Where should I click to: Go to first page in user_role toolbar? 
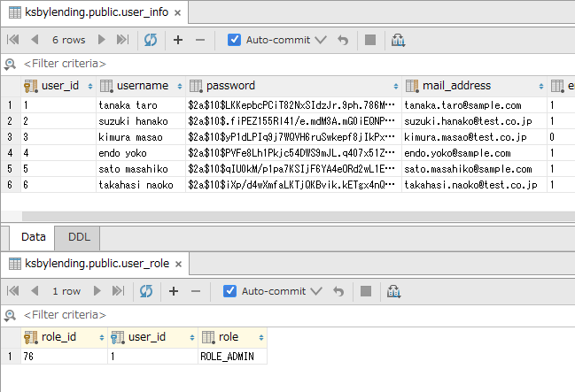click(x=12, y=291)
